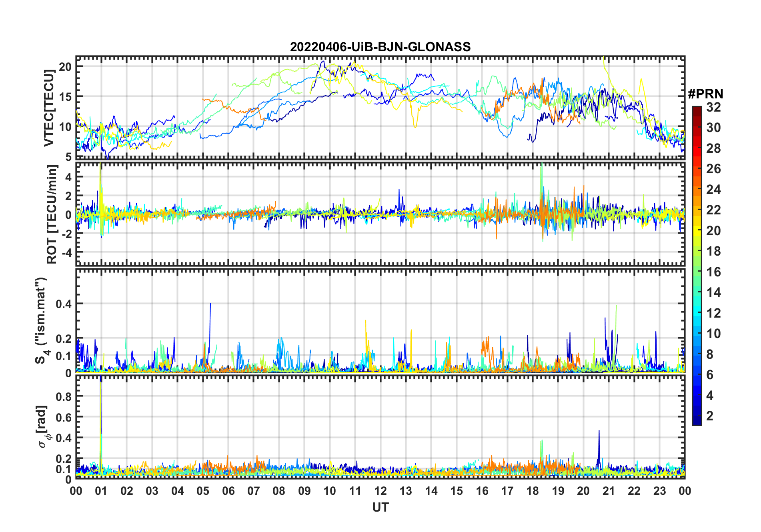Select the ROT [TECU/min] y-axis label
The image size is (761, 532).
point(52,214)
